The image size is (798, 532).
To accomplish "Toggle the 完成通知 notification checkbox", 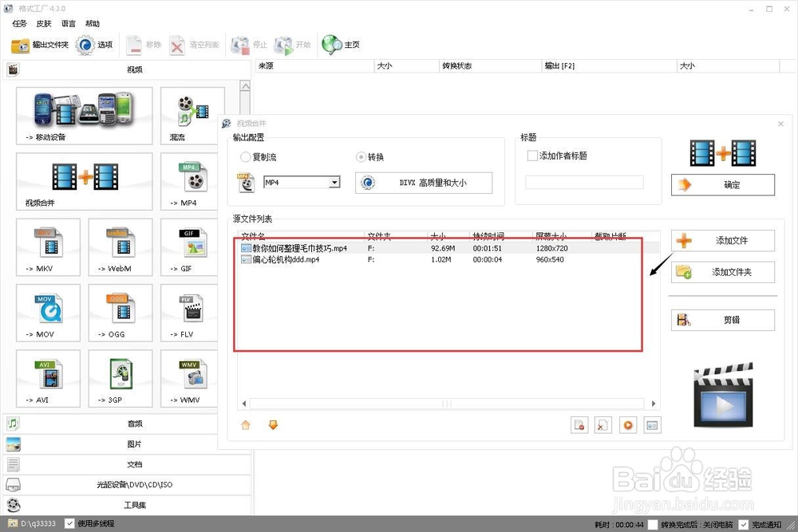I will tap(744, 524).
